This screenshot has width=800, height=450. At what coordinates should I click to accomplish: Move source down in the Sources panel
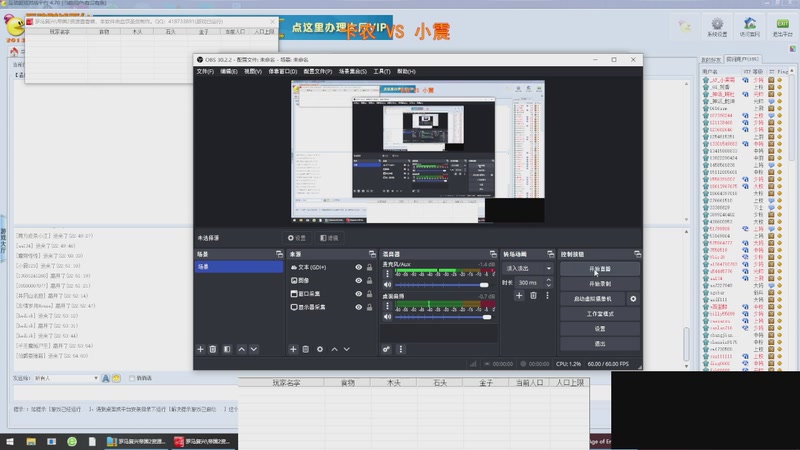point(346,349)
